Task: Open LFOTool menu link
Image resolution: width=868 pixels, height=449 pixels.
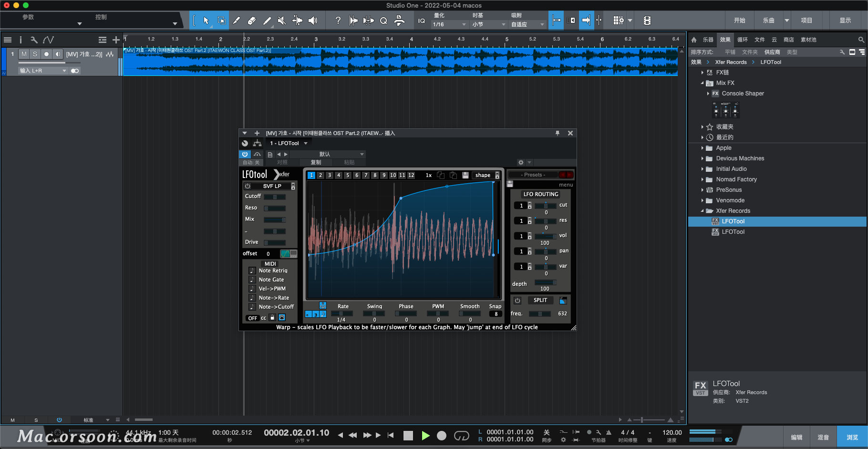Action: pos(566,185)
